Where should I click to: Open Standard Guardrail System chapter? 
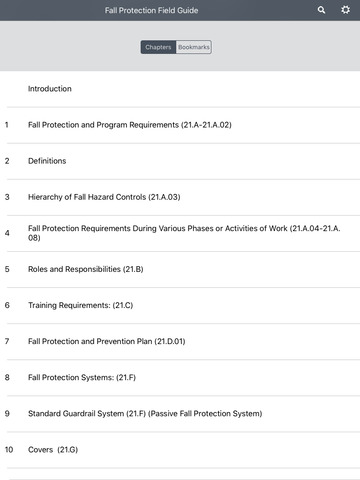(180, 414)
